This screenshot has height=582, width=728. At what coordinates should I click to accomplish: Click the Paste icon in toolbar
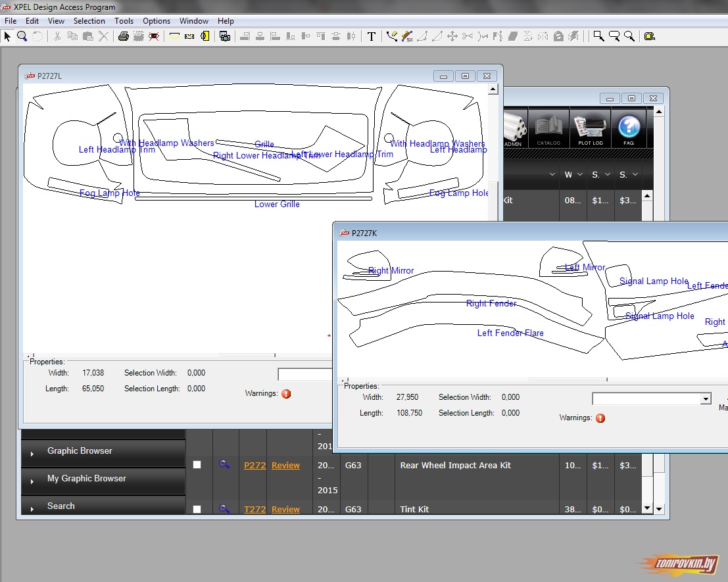[x=87, y=36]
